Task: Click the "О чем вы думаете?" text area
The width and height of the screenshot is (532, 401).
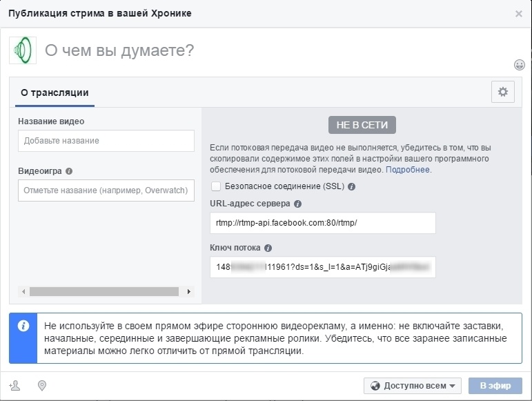Action: (207, 50)
